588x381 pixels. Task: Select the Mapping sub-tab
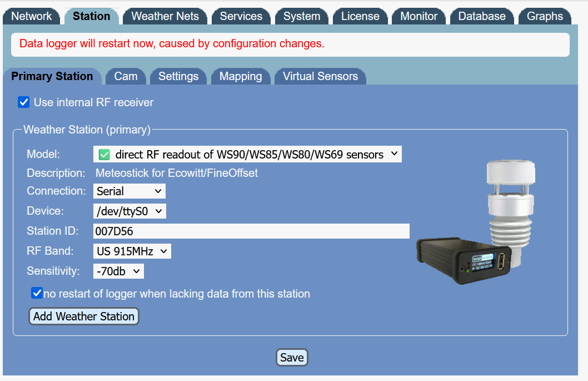[x=241, y=76]
